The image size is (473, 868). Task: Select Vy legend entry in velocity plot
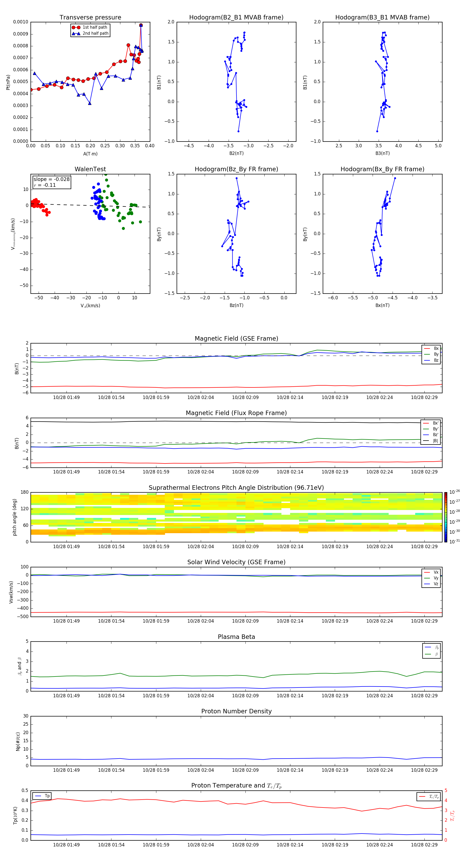[x=431, y=578]
